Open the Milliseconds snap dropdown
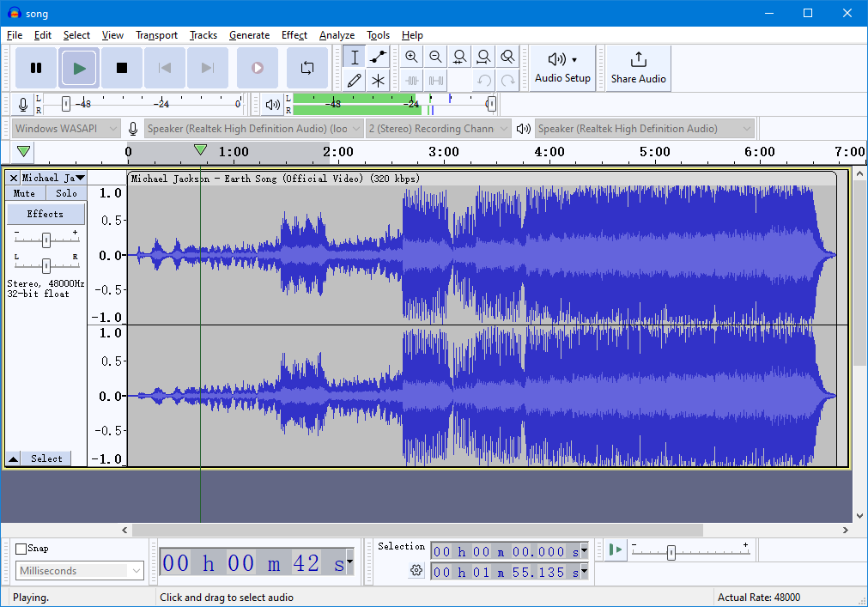Image resolution: width=868 pixels, height=607 pixels. click(x=80, y=570)
